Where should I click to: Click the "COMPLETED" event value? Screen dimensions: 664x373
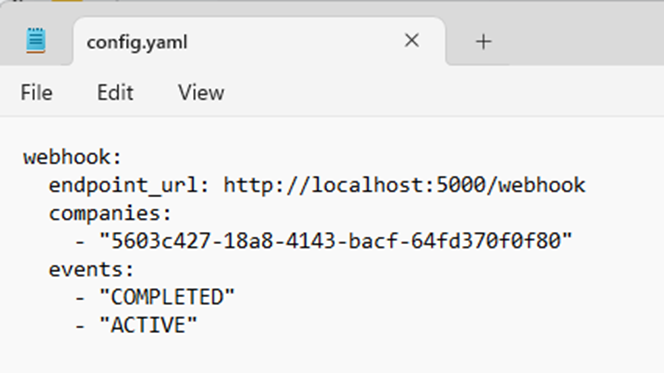point(167,297)
